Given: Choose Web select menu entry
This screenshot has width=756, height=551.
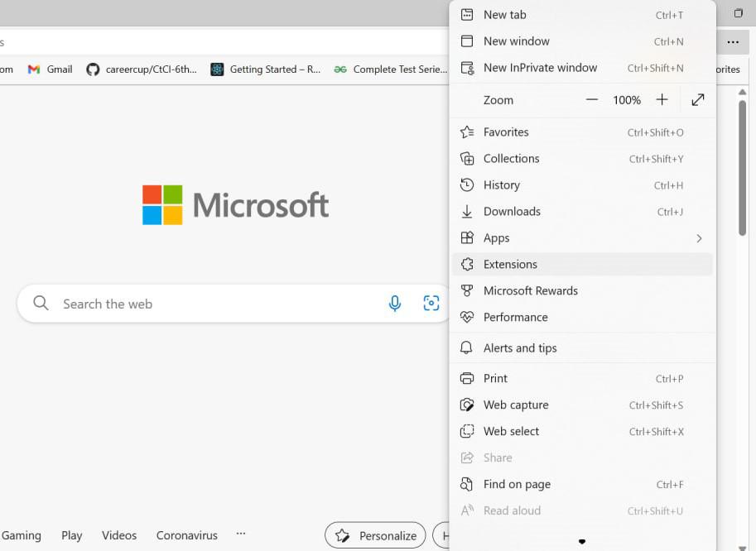Looking at the screenshot, I should point(582,431).
